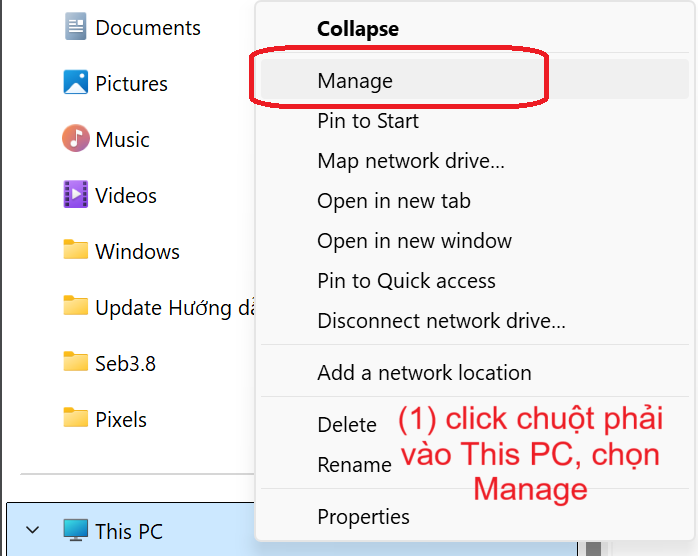Select Manage from the context menu
This screenshot has height=558, width=698.
pos(355,80)
